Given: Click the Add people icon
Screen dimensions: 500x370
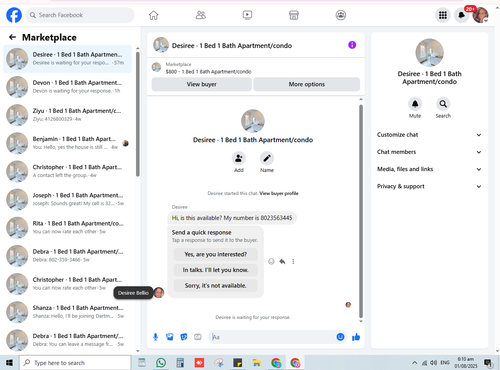Looking at the screenshot, I should [x=239, y=158].
